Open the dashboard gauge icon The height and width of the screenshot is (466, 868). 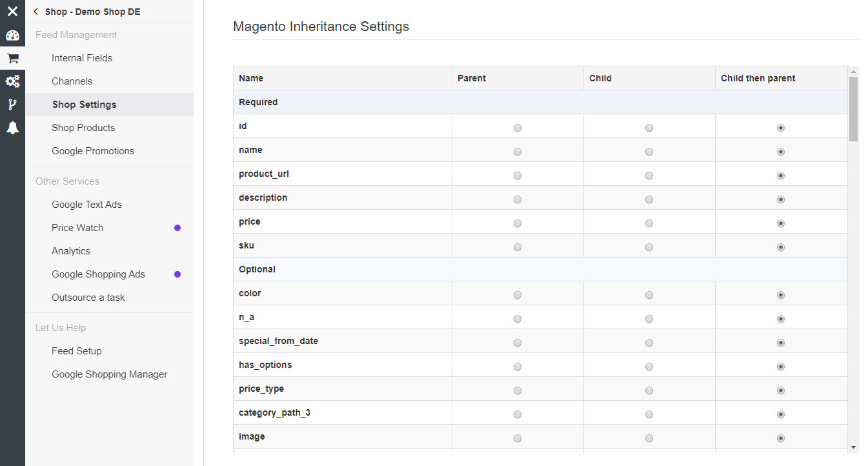(x=12, y=35)
